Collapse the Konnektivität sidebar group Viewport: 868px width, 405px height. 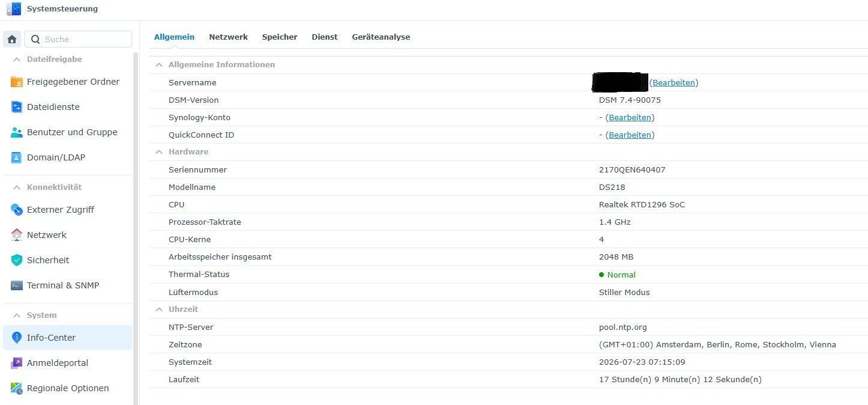16,187
